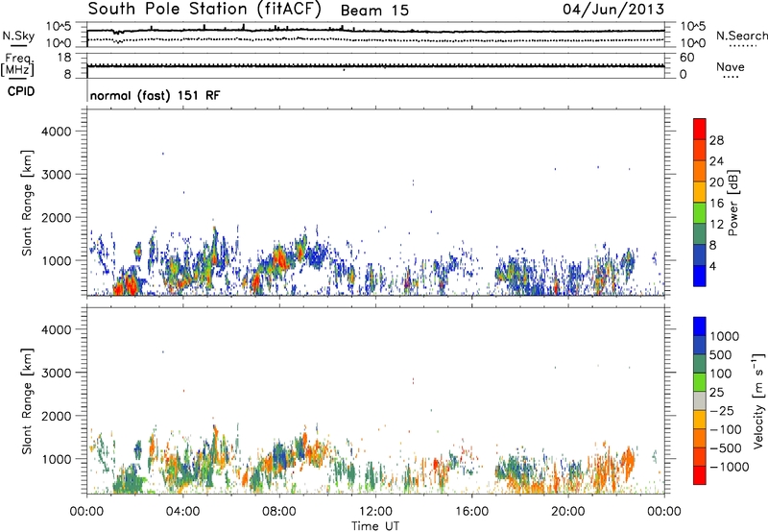Click the "20:00" time axis tick label
The image size is (768, 532).
pos(568,512)
